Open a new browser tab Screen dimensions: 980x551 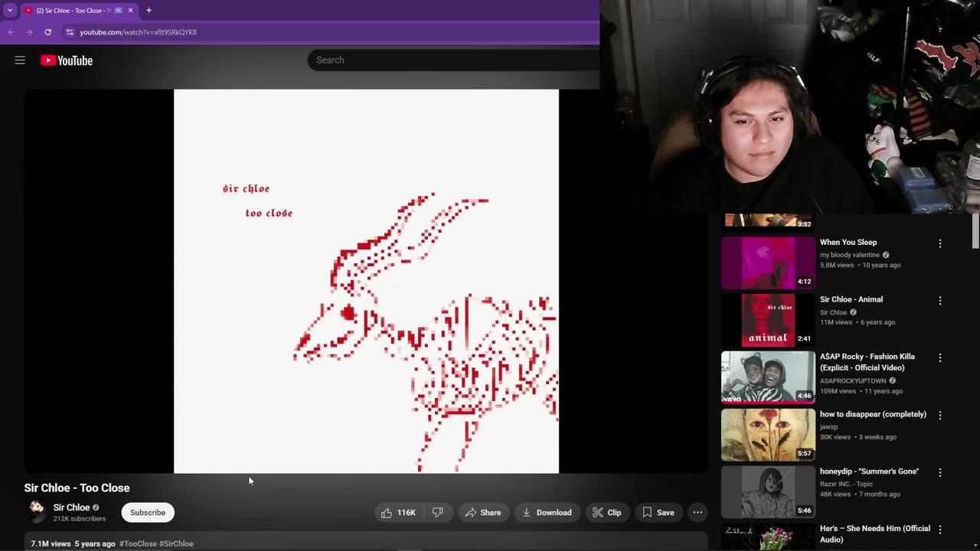(x=149, y=10)
